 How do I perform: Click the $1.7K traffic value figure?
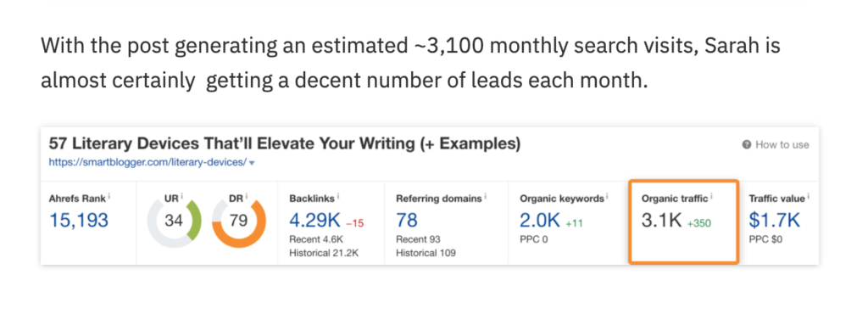tap(775, 221)
